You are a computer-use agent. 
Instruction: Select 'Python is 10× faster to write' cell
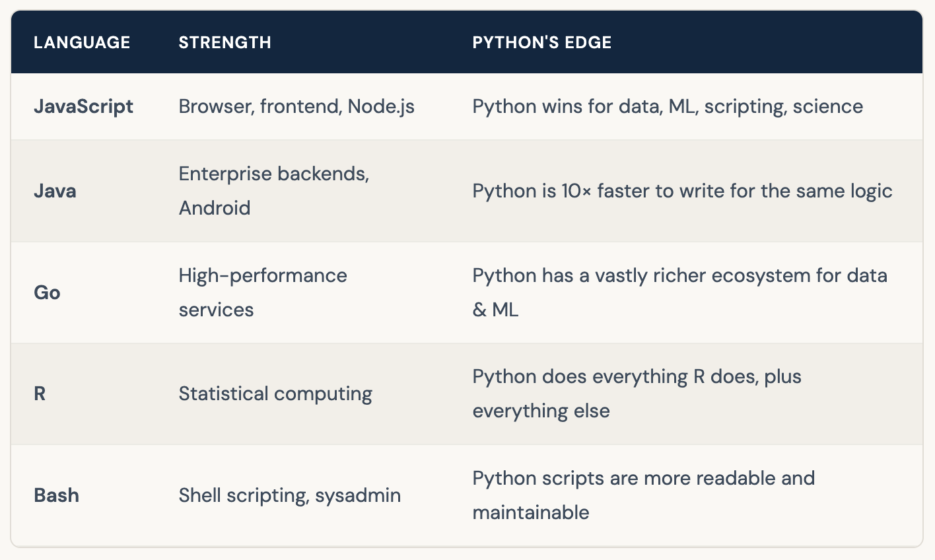coord(681,191)
